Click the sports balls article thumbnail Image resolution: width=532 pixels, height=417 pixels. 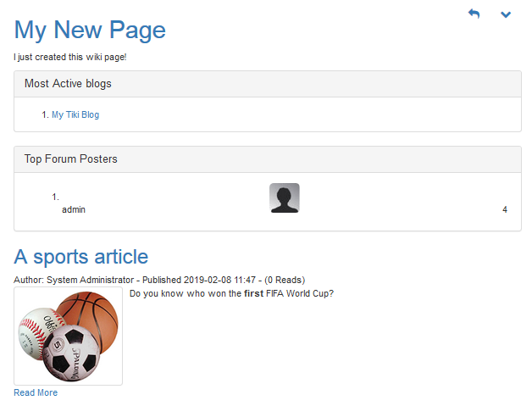pos(68,336)
